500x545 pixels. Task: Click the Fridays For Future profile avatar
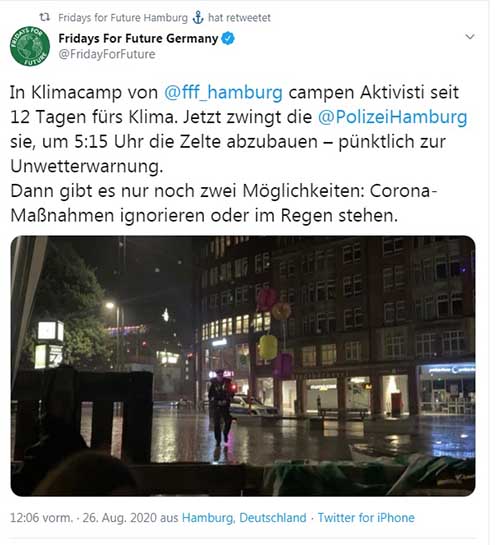tap(30, 46)
